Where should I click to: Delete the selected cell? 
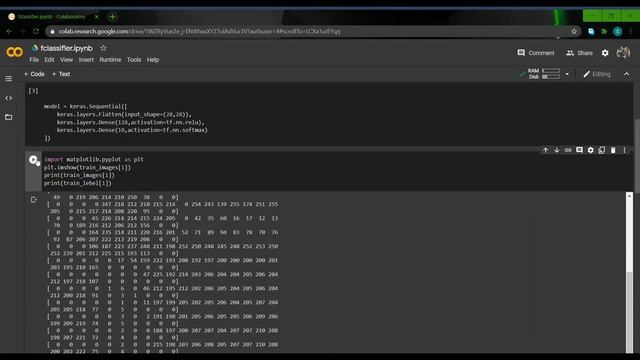coord(613,150)
